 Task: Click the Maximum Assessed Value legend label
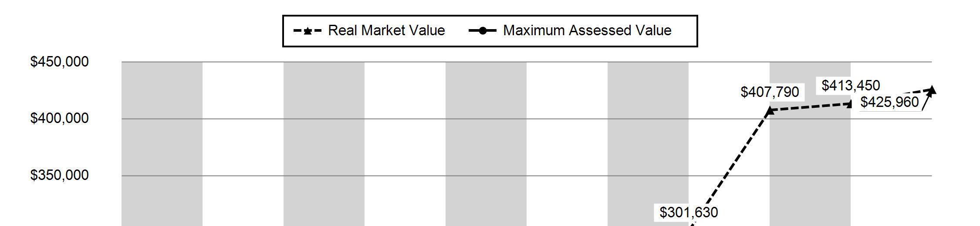[x=587, y=30]
